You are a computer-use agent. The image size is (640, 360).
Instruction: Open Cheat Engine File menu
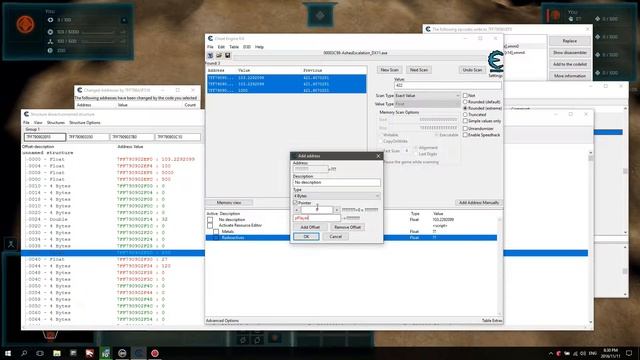tap(210, 47)
